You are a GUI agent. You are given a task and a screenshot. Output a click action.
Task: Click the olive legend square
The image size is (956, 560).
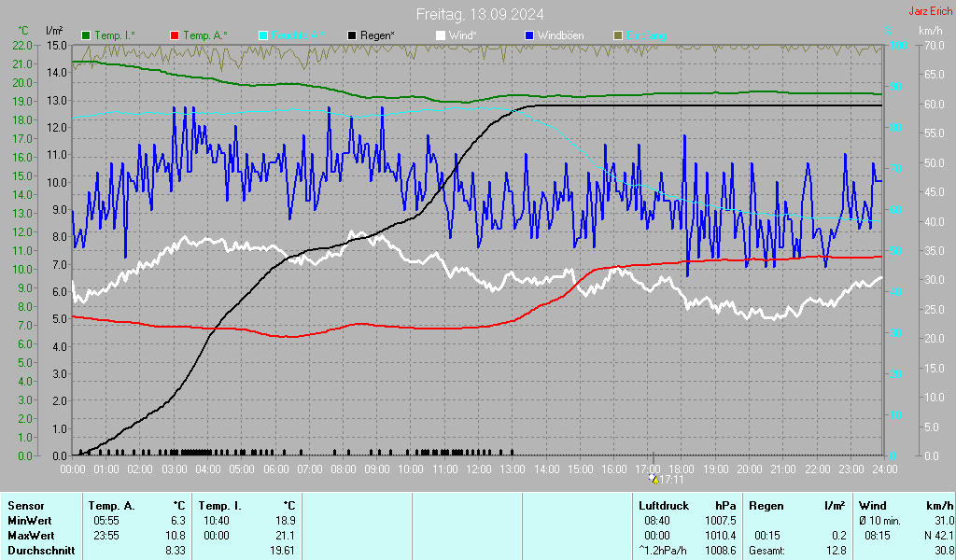coord(617,35)
